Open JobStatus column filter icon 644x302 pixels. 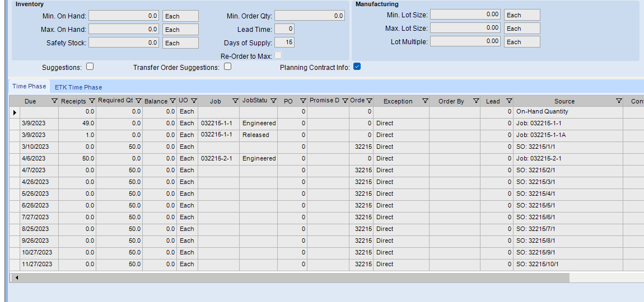pos(273,101)
